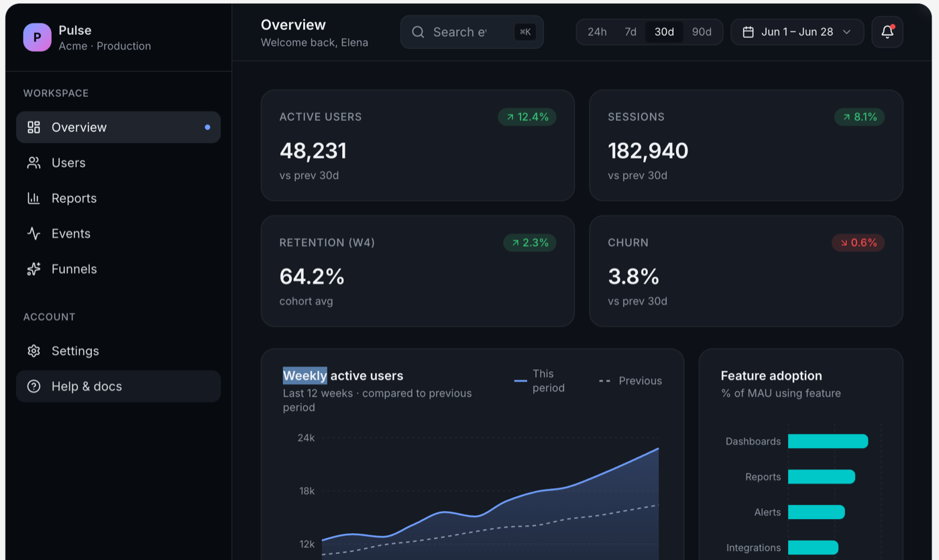939x560 pixels.
Task: Click the RETENTION (W4) card label
Action: coord(327,243)
